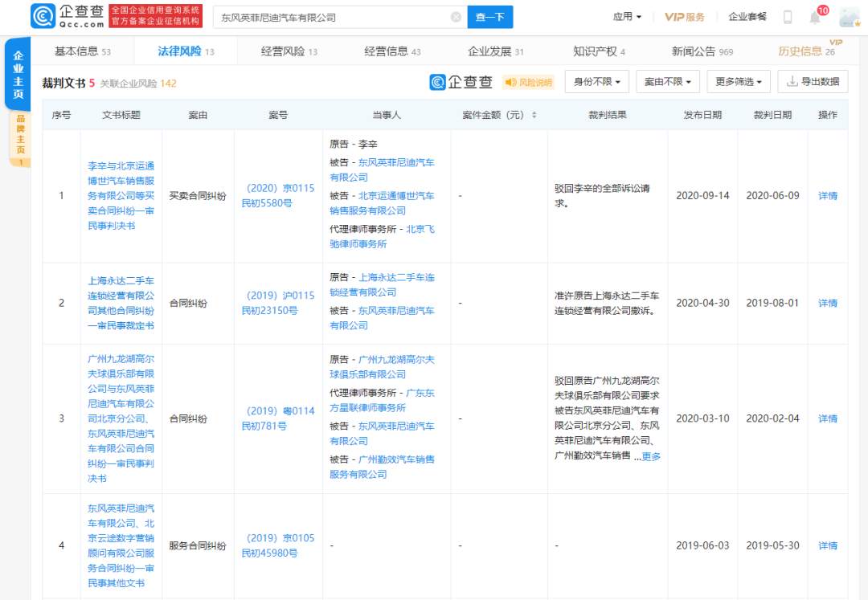Open the notification bell
Image resolution: width=868 pixels, height=600 pixels.
coord(815,17)
